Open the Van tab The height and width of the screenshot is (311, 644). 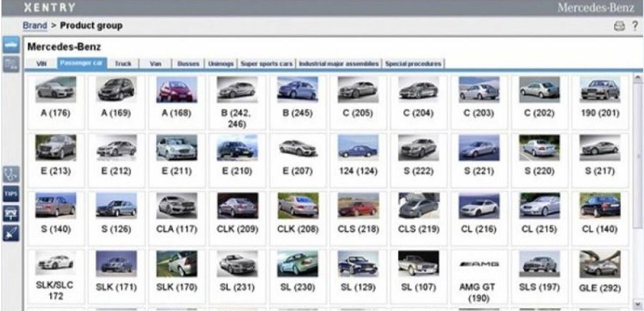click(155, 64)
